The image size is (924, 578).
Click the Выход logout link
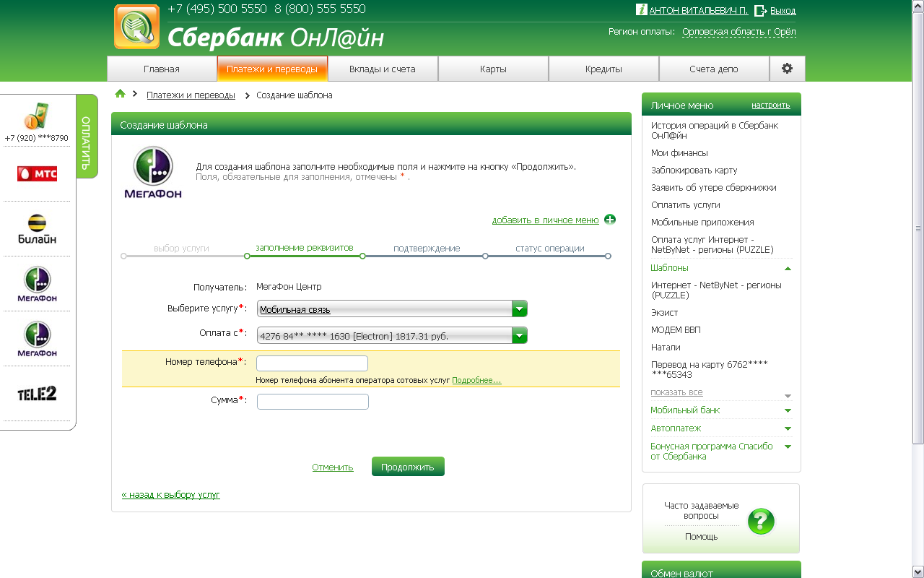(x=783, y=11)
